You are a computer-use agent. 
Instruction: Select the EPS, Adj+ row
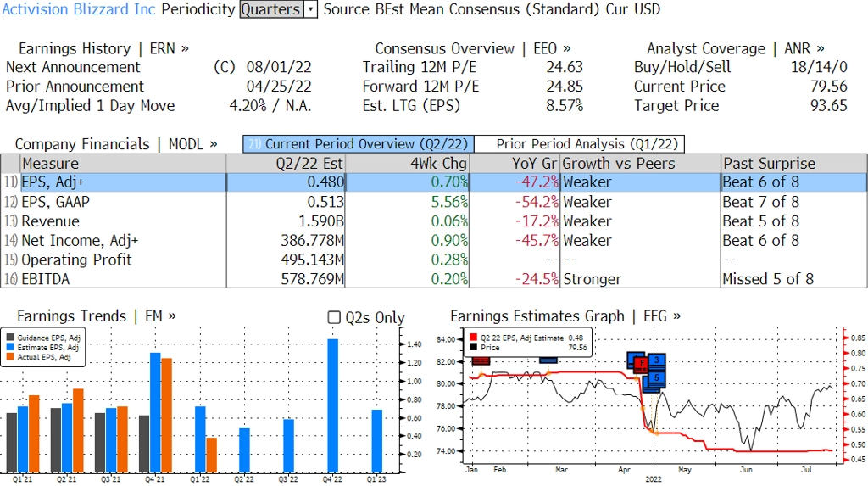[x=434, y=182]
